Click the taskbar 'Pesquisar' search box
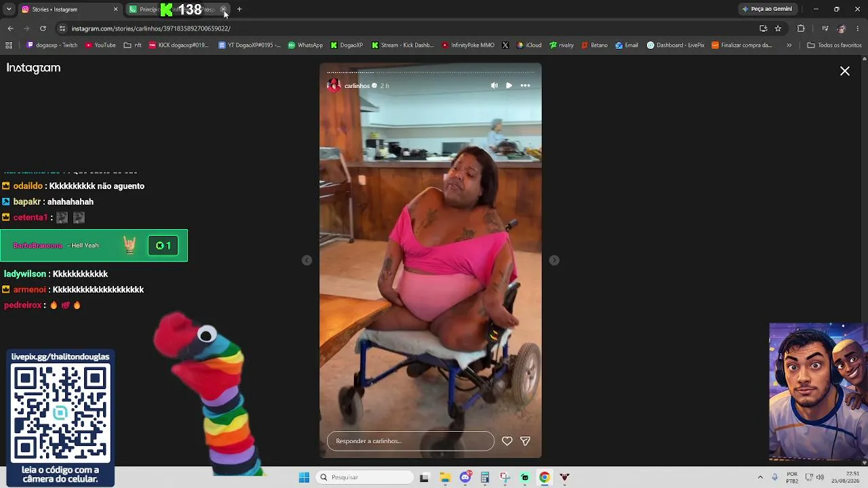Image resolution: width=868 pixels, height=488 pixels. 366,477
